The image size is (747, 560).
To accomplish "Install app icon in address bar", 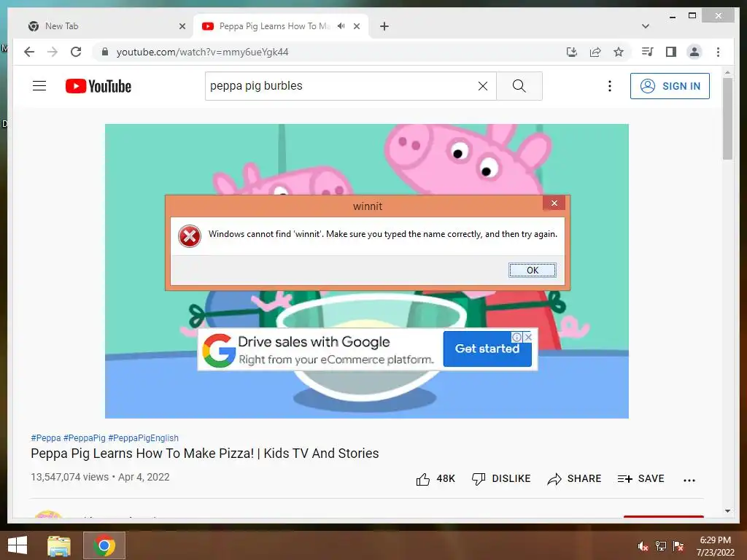I will click(x=572, y=52).
